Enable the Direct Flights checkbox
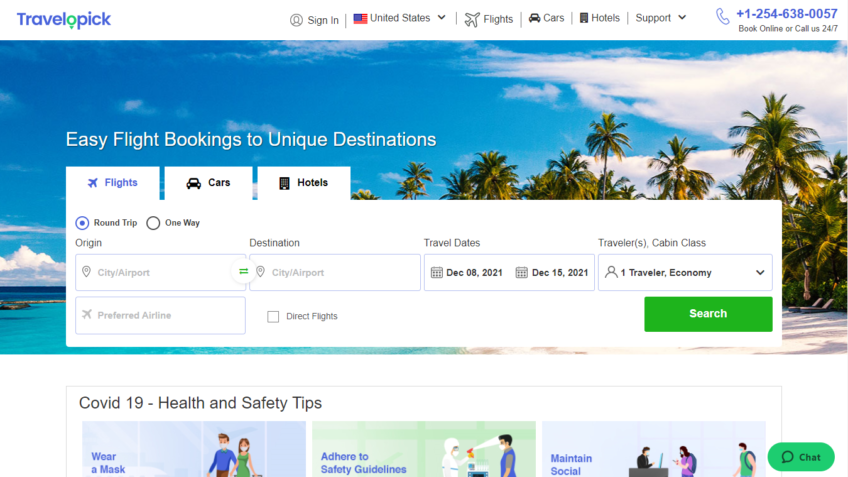 pyautogui.click(x=273, y=316)
